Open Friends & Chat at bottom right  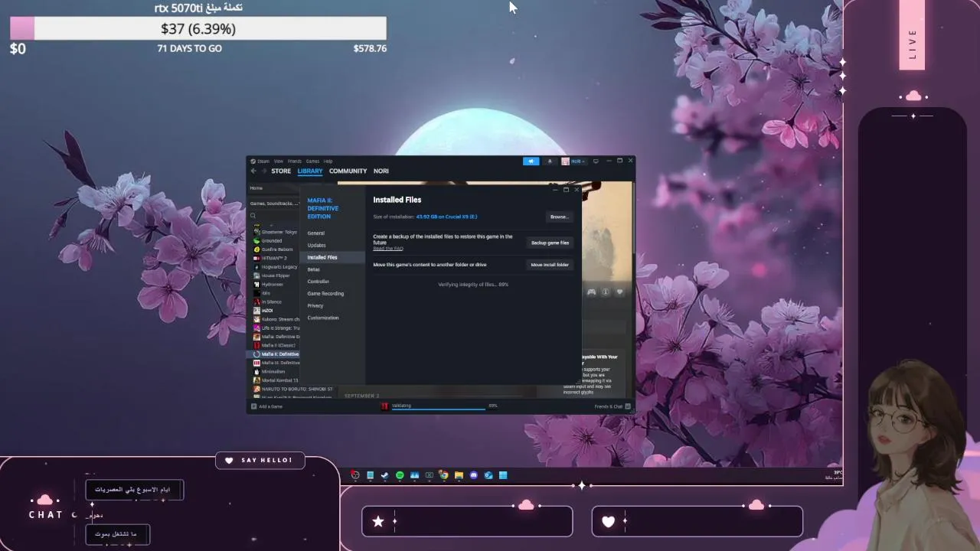(x=612, y=406)
